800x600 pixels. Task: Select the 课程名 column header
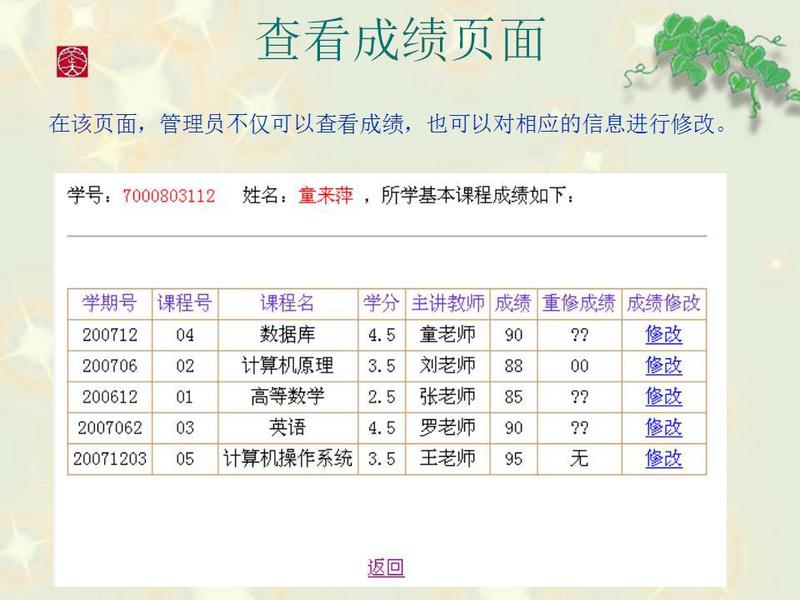288,304
